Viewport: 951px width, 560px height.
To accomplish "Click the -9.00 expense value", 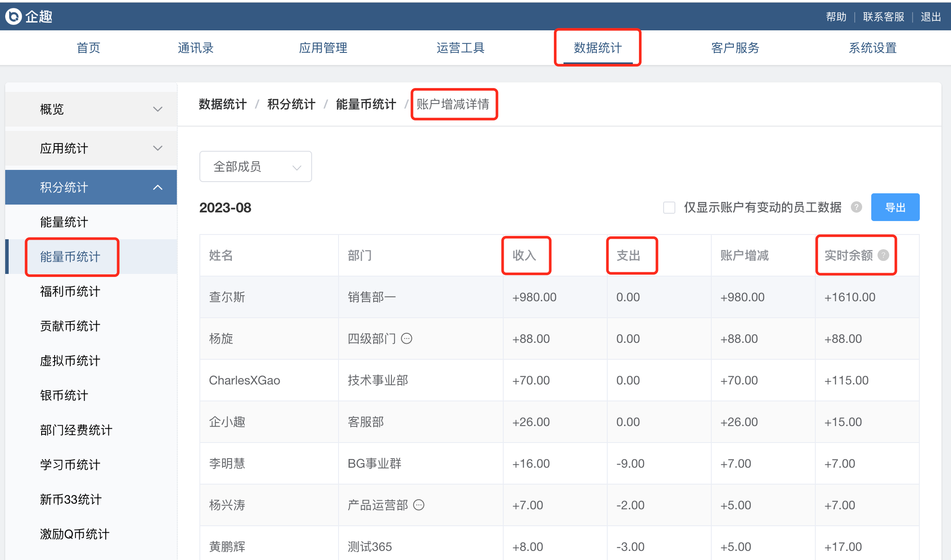I will [x=631, y=463].
